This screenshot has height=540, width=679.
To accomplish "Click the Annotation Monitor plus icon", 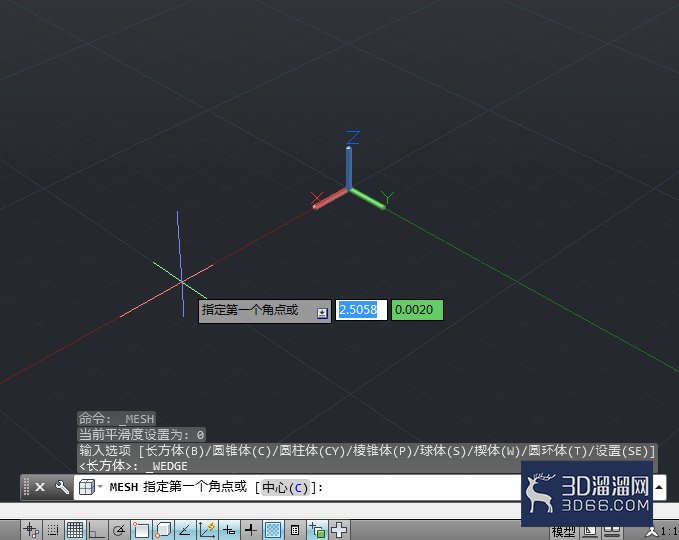I will [339, 530].
